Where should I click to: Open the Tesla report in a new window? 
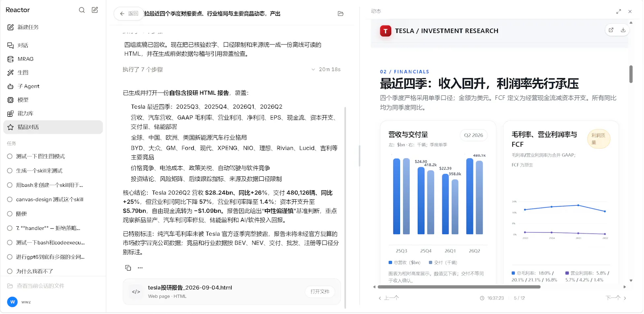tap(611, 30)
